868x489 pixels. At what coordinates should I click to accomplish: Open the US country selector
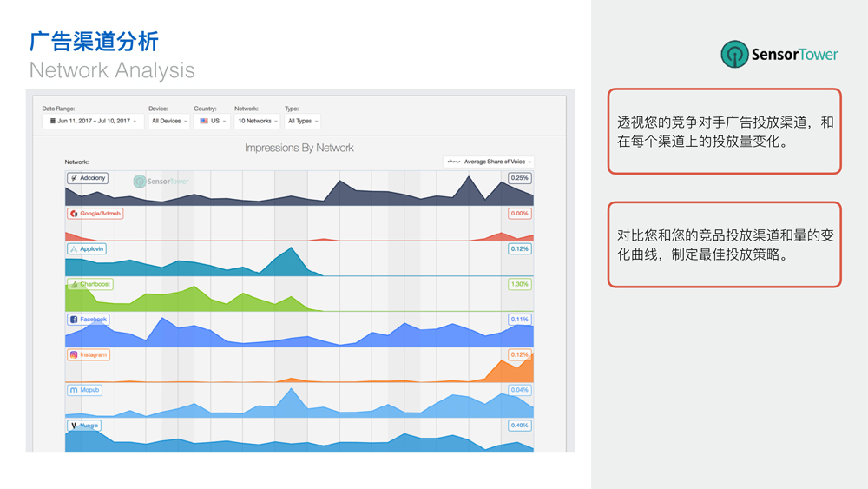212,122
